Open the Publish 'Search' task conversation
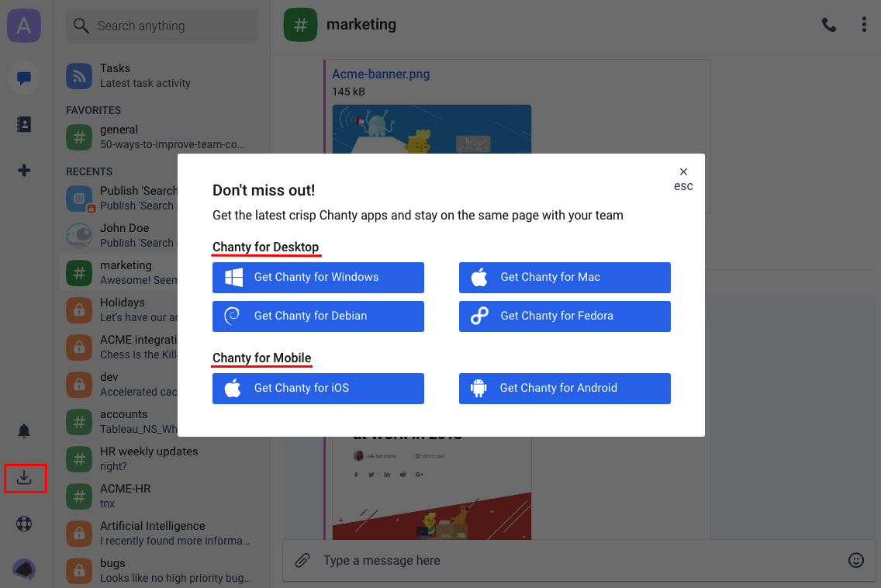 point(119,199)
